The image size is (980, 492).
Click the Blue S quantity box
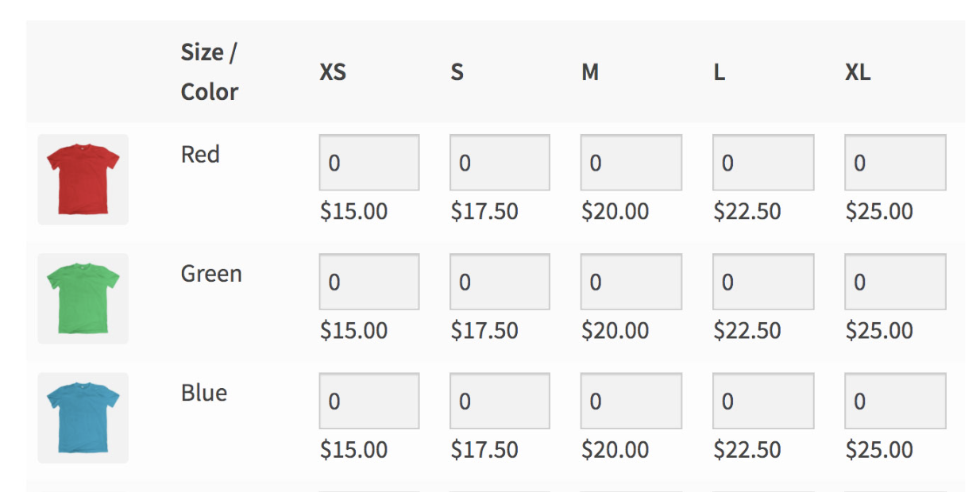click(x=500, y=402)
